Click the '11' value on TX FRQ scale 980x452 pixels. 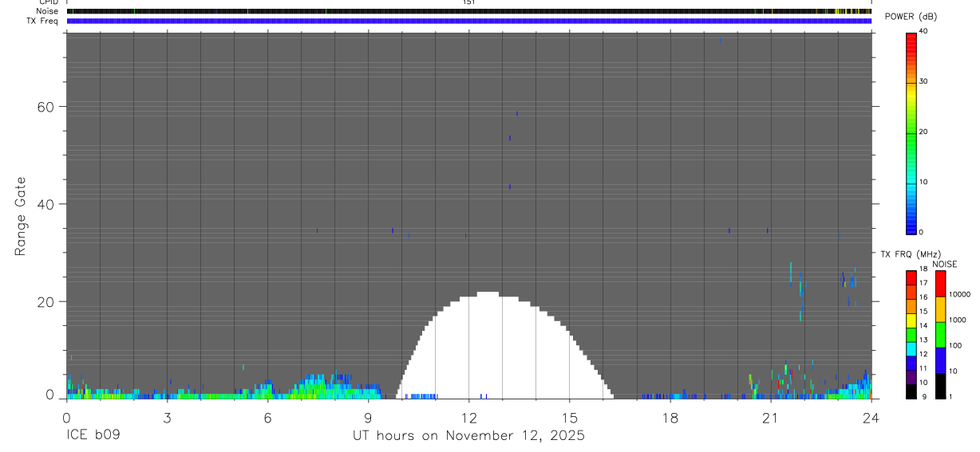pyautogui.click(x=923, y=368)
